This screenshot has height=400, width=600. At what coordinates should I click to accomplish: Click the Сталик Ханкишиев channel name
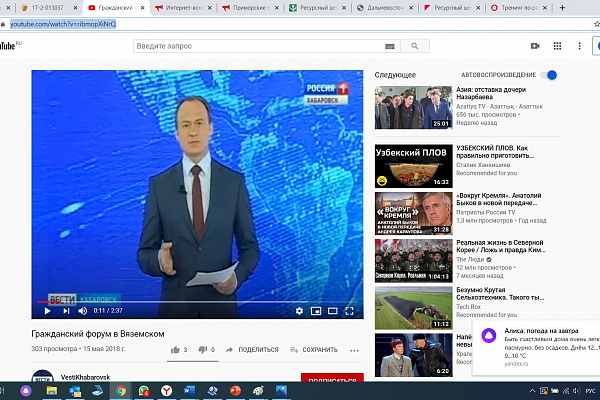coord(483,165)
